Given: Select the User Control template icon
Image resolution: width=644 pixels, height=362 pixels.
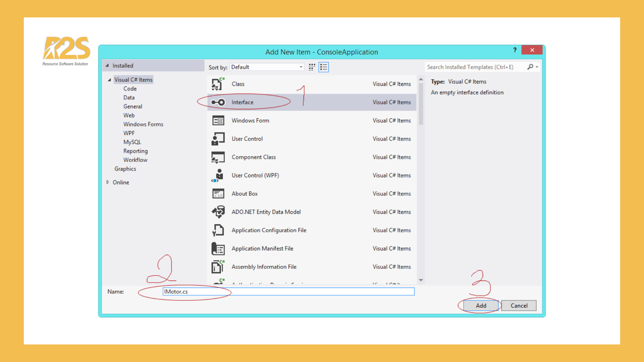Looking at the screenshot, I should (x=218, y=139).
